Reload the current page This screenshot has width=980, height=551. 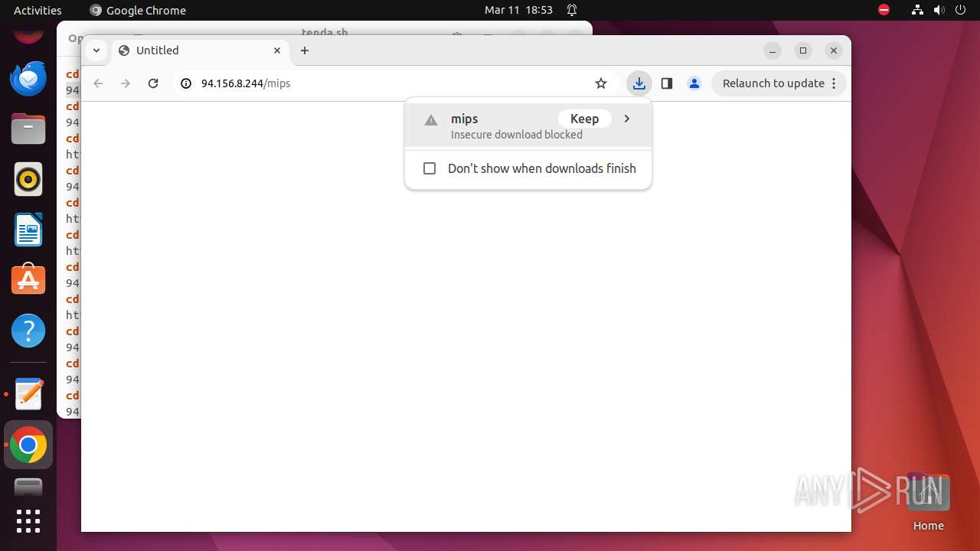153,83
